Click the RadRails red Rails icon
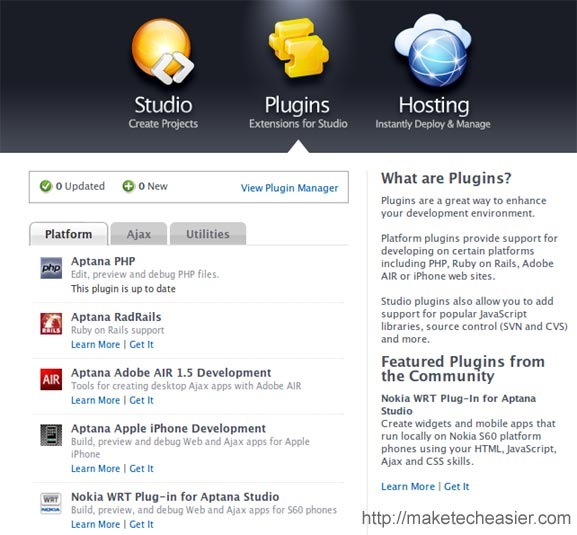 tap(51, 324)
